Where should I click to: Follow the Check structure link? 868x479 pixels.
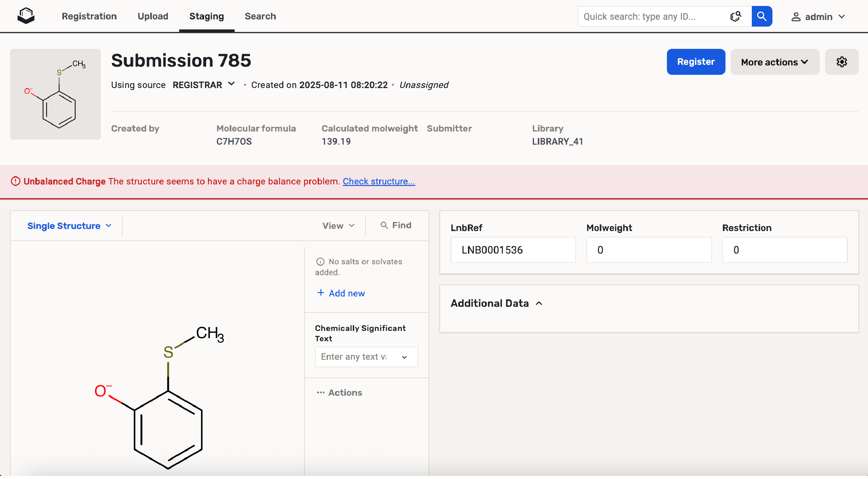pos(379,181)
